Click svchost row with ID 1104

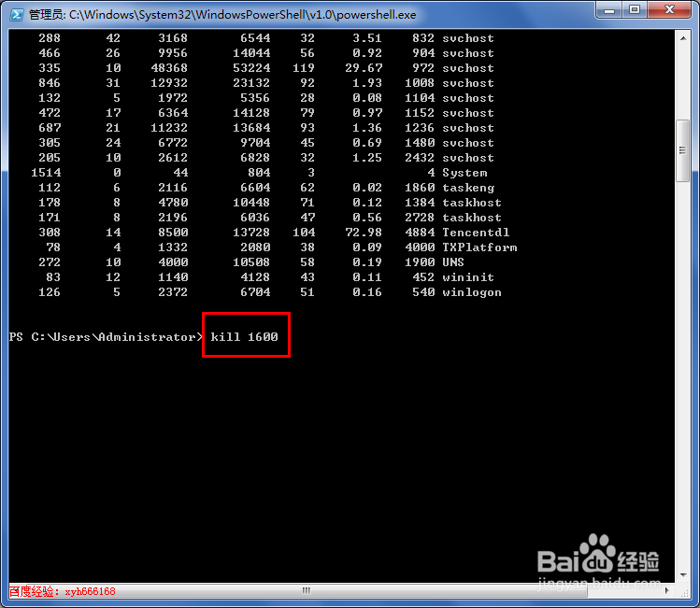266,98
